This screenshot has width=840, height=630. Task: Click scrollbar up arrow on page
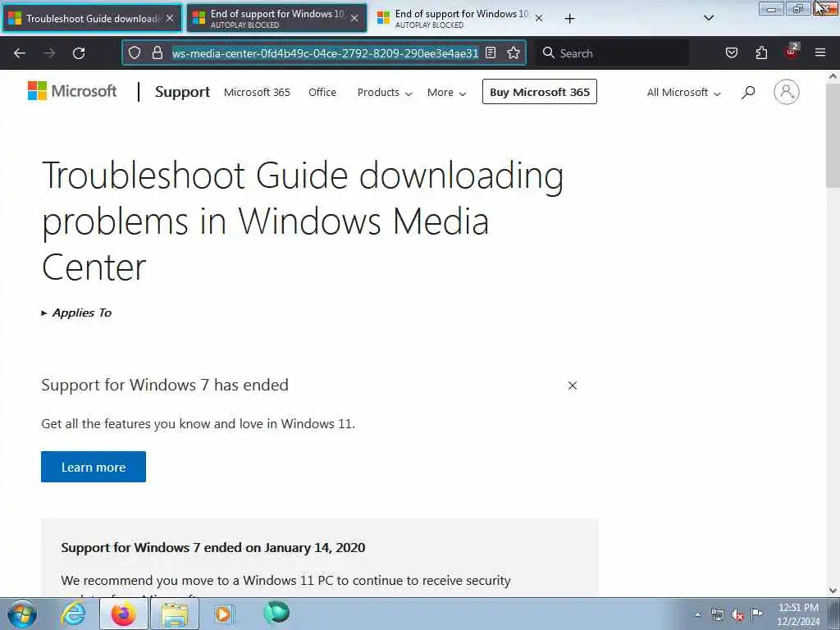click(x=833, y=76)
